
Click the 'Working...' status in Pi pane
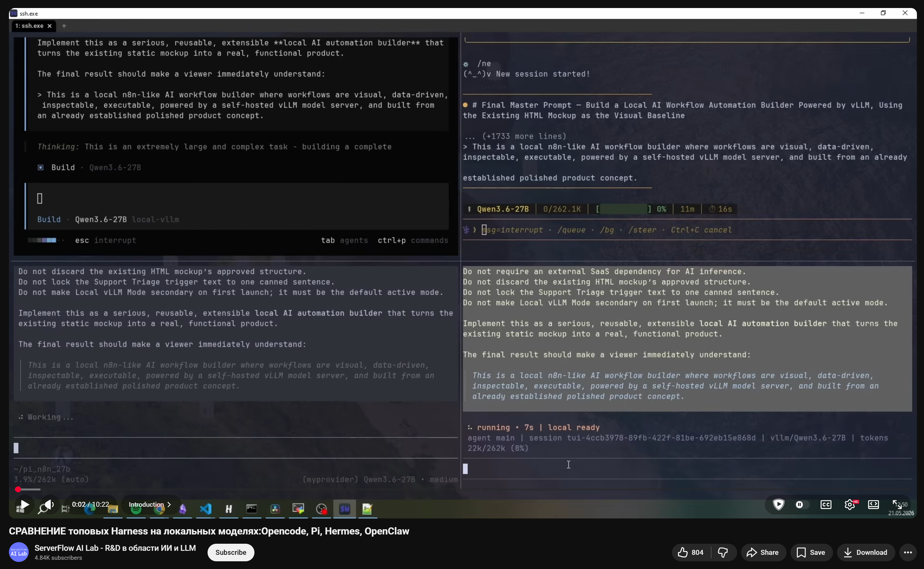46,417
